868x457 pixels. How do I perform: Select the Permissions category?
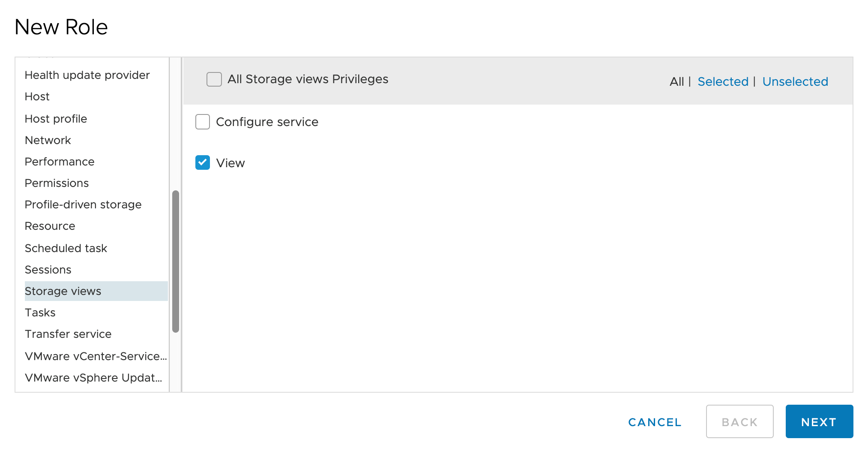pos(57,183)
